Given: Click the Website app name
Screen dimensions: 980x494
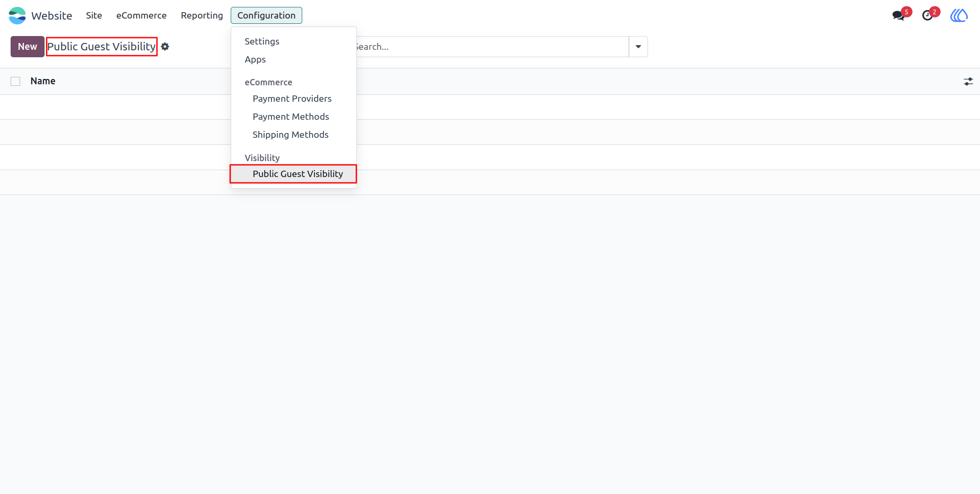Looking at the screenshot, I should coord(51,15).
